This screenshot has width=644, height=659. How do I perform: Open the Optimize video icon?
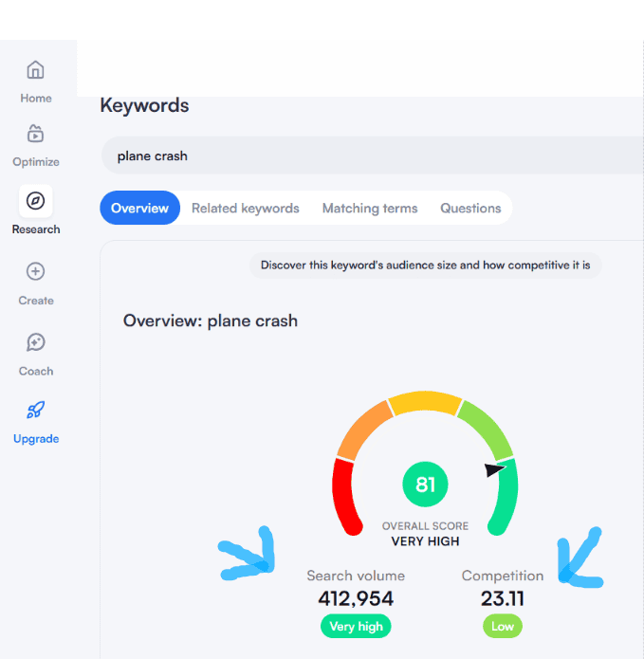pyautogui.click(x=36, y=134)
